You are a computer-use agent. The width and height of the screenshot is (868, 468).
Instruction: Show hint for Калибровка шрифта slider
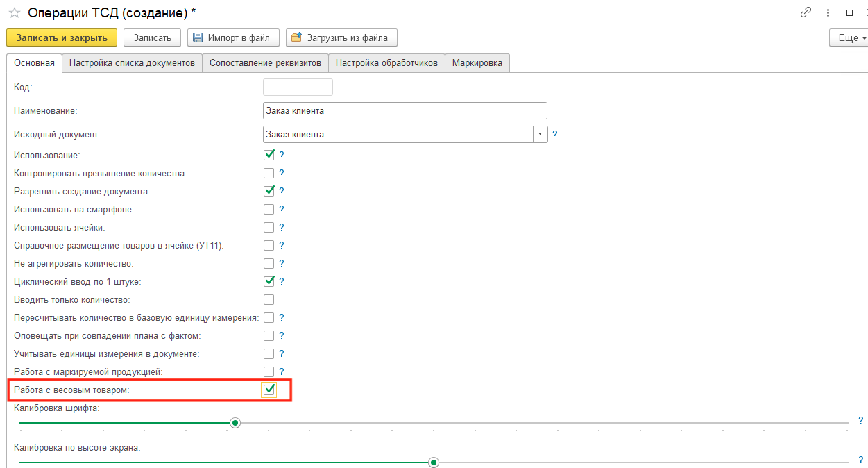point(861,420)
